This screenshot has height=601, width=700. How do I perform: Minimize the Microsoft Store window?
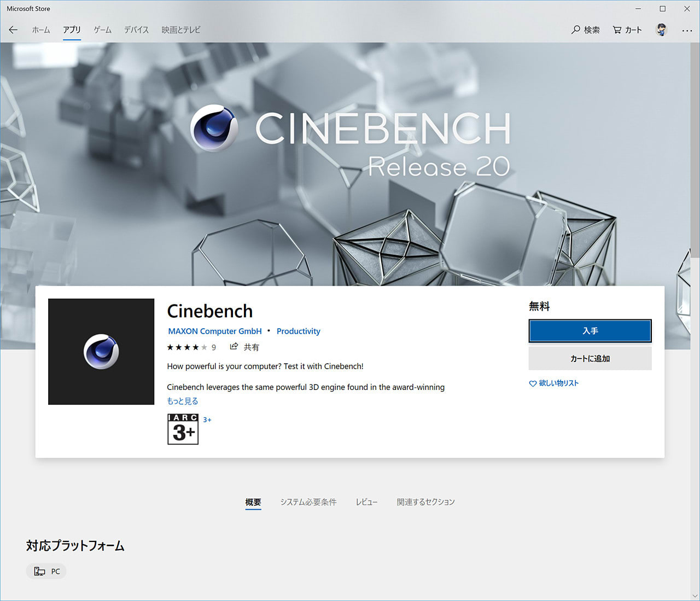click(638, 9)
